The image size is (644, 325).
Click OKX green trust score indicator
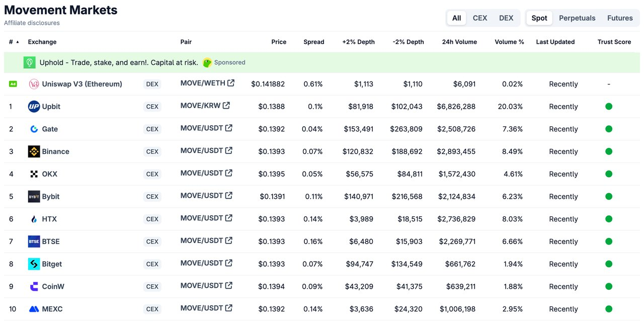(x=609, y=174)
